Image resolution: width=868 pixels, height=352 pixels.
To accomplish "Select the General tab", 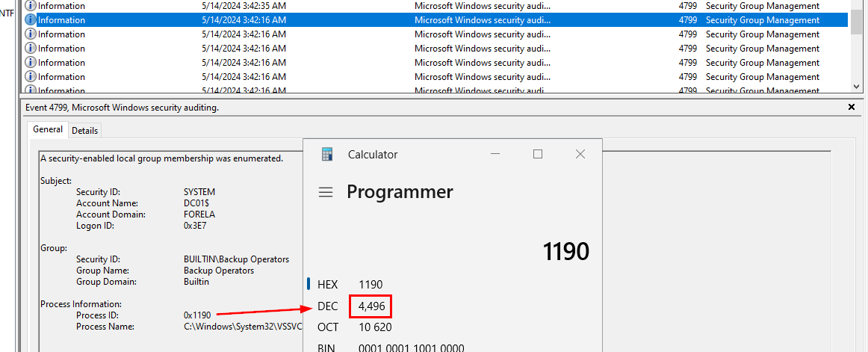I will click(x=48, y=129).
